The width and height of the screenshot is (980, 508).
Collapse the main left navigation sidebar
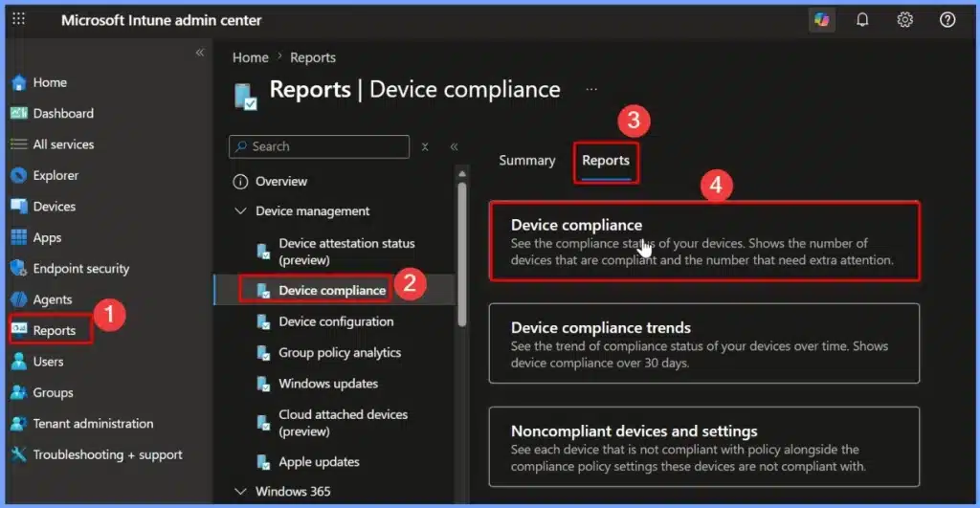click(x=199, y=53)
